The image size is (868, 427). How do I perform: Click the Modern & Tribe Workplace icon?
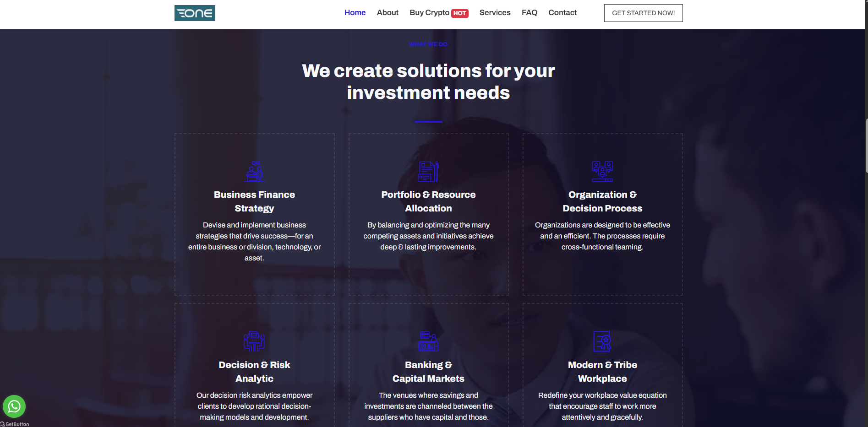[x=602, y=341]
